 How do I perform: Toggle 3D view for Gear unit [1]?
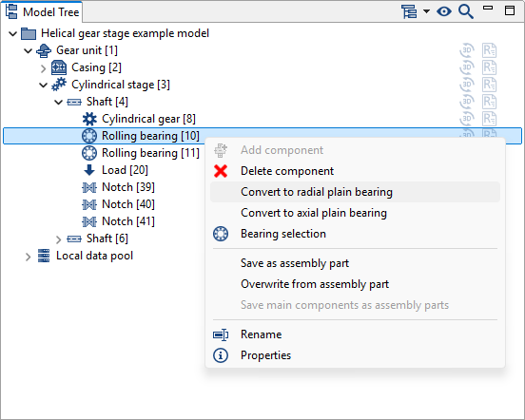tap(467, 50)
